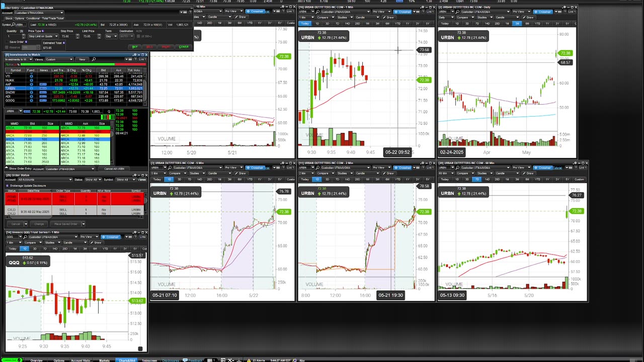This screenshot has height=362, width=644.
Task: Open the Markets tab in bottom bar
Action: pyautogui.click(x=104, y=360)
